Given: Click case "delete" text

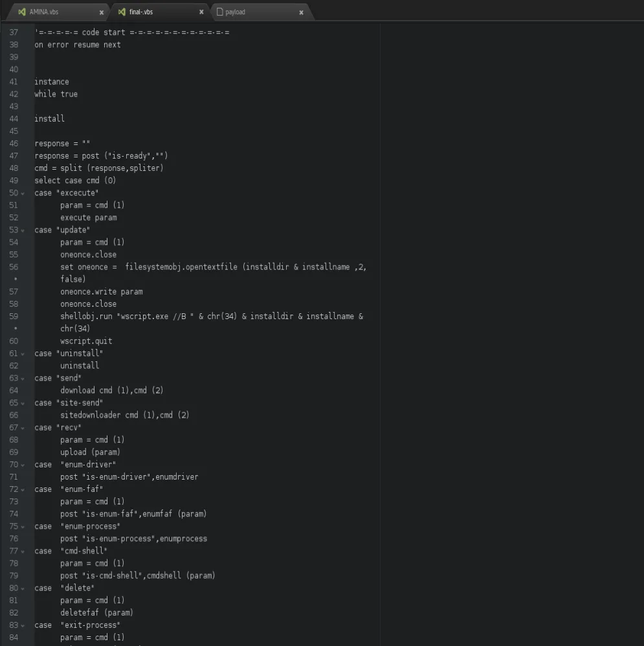Looking at the screenshot, I should tap(64, 588).
